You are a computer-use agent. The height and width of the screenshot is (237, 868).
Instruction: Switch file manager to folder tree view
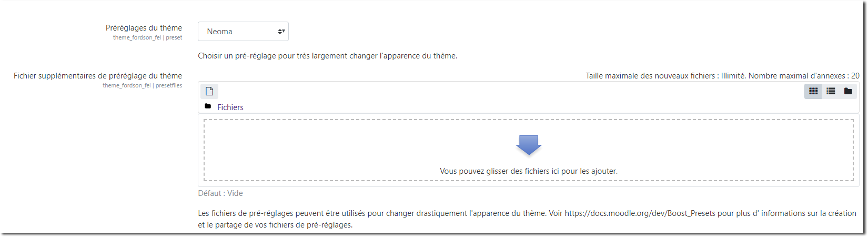[848, 91]
